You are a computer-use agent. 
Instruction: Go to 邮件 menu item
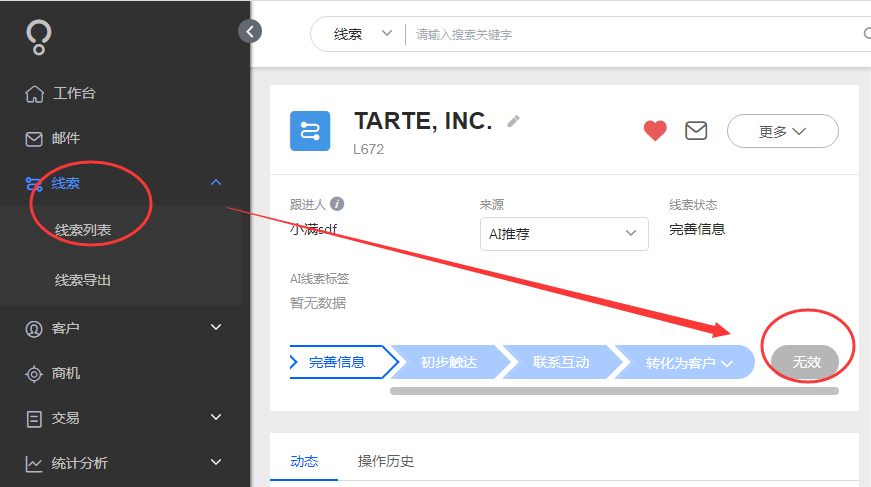click(66, 138)
